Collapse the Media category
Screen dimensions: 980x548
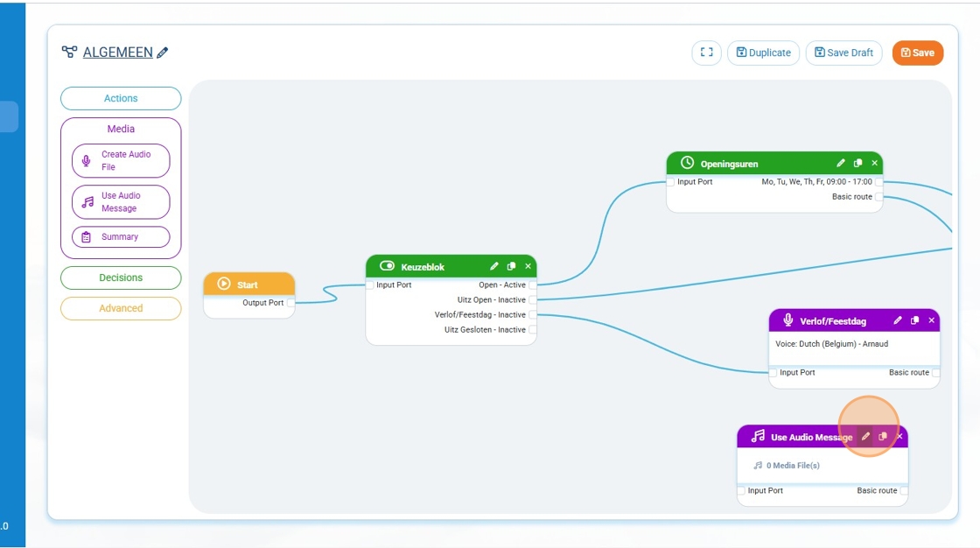coord(121,129)
